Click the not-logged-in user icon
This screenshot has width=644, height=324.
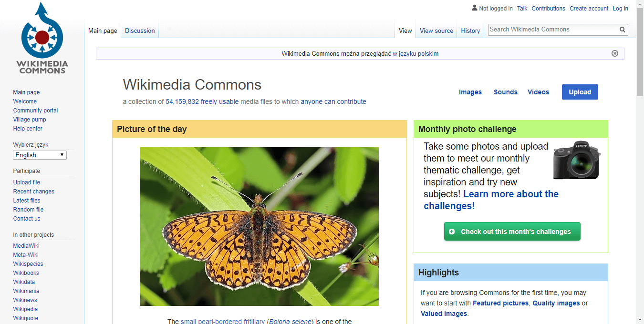pyautogui.click(x=474, y=8)
